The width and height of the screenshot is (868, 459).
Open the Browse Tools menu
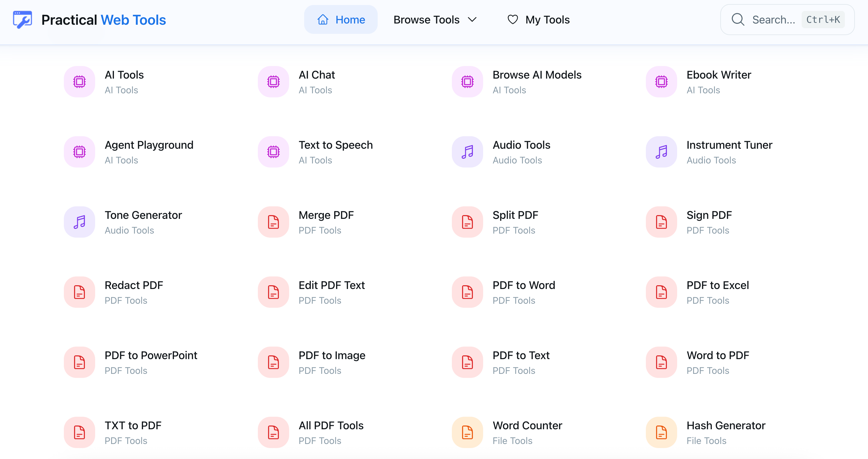[x=426, y=19]
